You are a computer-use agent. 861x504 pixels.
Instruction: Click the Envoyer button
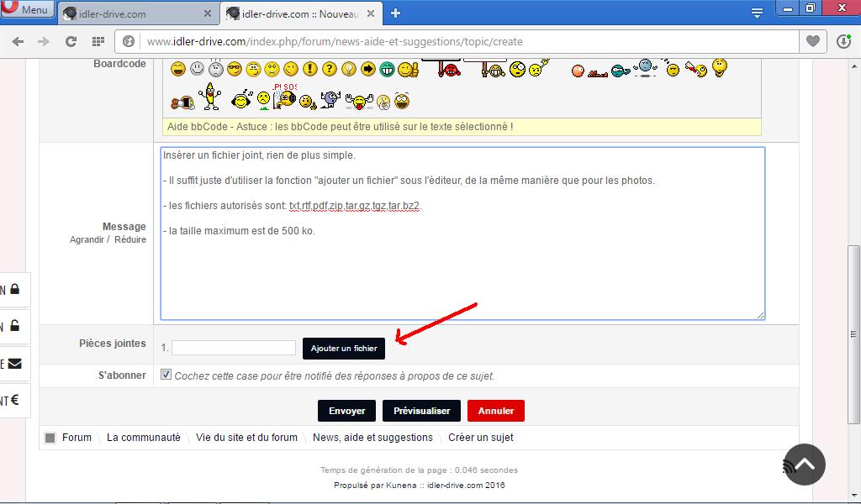pos(346,411)
